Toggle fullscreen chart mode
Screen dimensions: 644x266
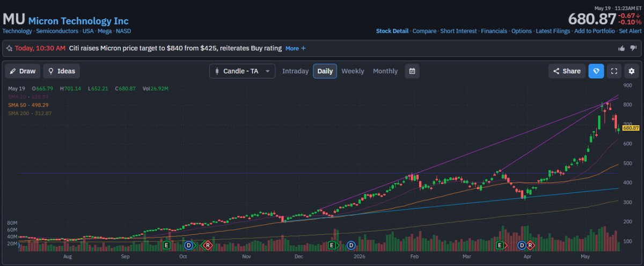pyautogui.click(x=614, y=71)
